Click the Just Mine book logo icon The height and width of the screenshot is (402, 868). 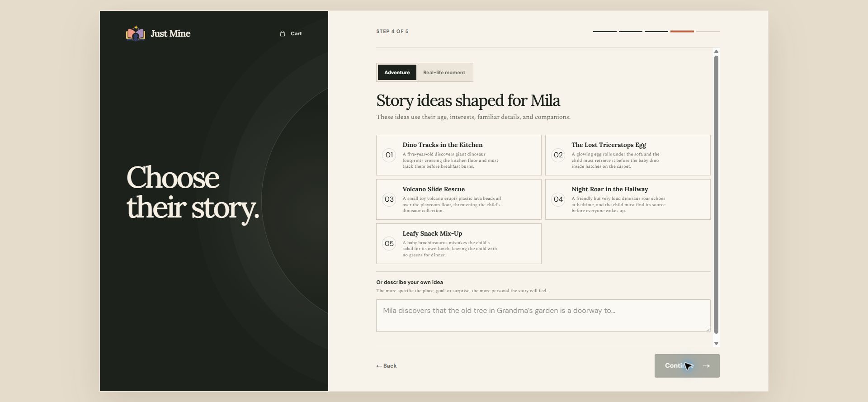136,33
